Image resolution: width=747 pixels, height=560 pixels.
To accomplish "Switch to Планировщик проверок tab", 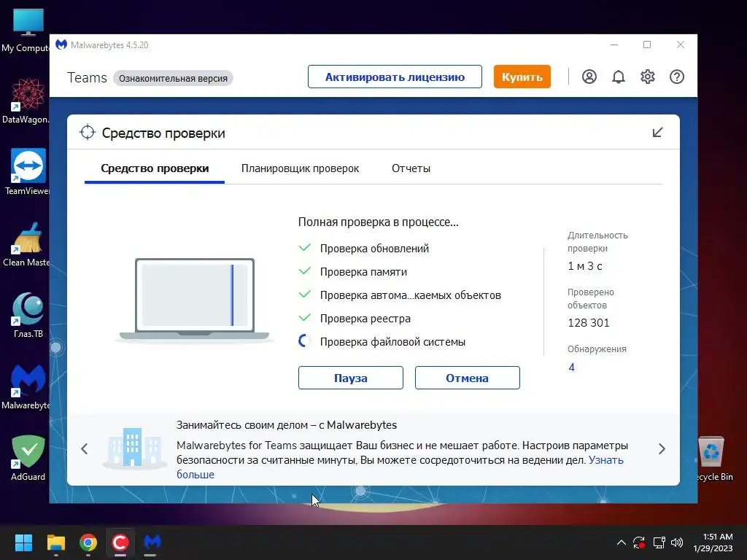I will (300, 168).
